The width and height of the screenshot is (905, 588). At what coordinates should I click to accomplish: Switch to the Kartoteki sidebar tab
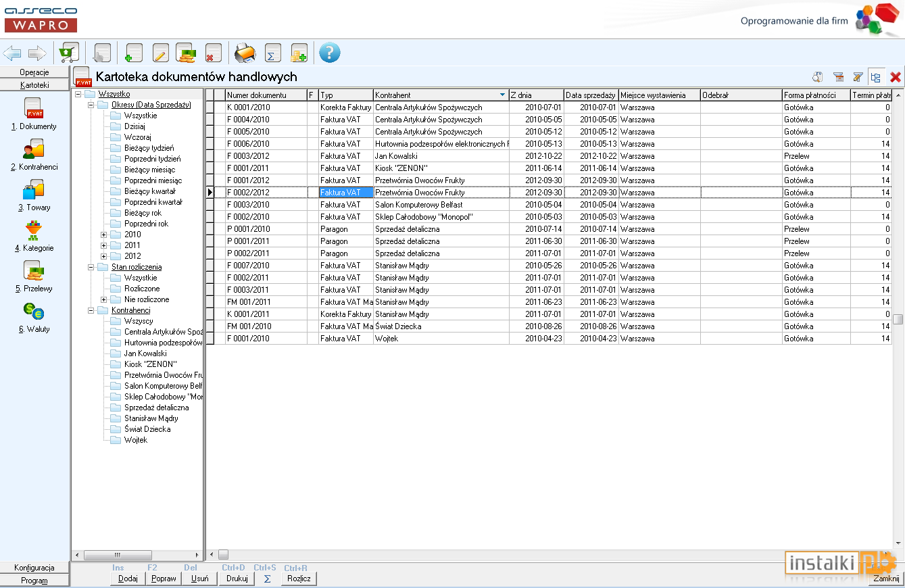pyautogui.click(x=34, y=85)
